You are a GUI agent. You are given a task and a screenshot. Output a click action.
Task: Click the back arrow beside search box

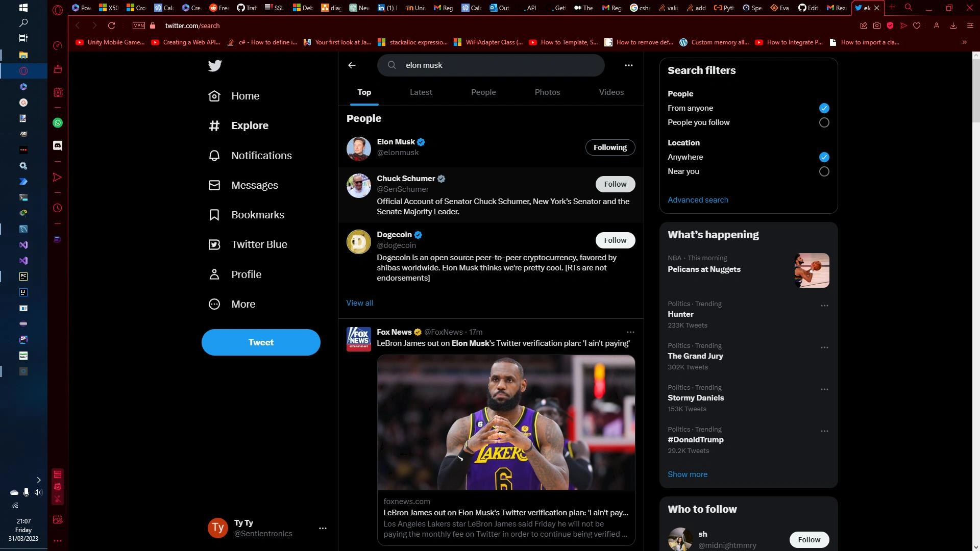coord(352,65)
